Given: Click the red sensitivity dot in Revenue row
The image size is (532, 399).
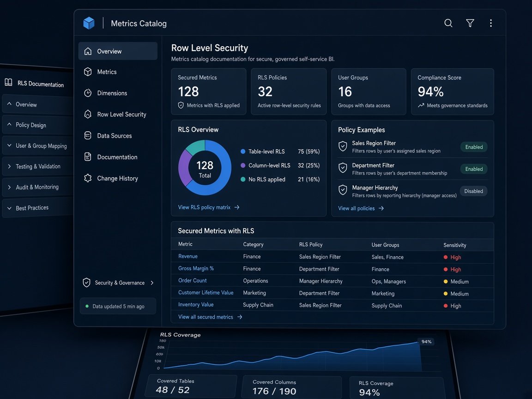Looking at the screenshot, I should coord(446,257).
